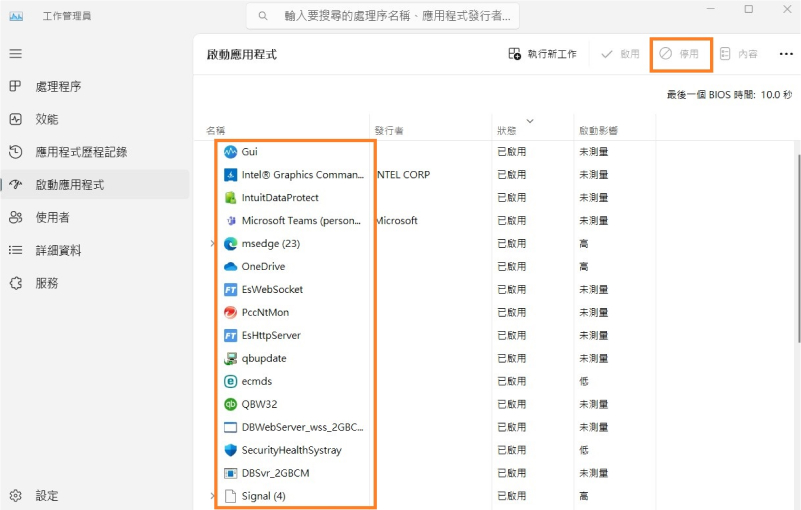Click SecurityHealthSystray row's 低 impact

pos(583,450)
